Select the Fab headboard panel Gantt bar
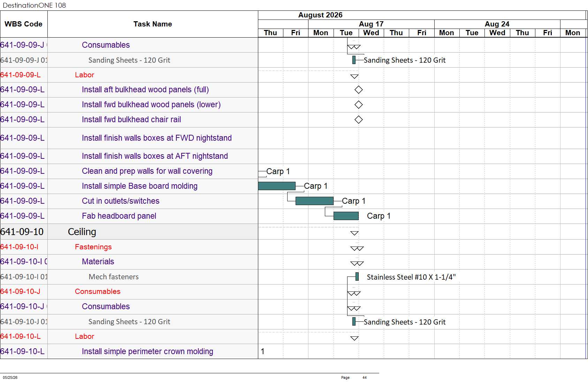 click(346, 216)
